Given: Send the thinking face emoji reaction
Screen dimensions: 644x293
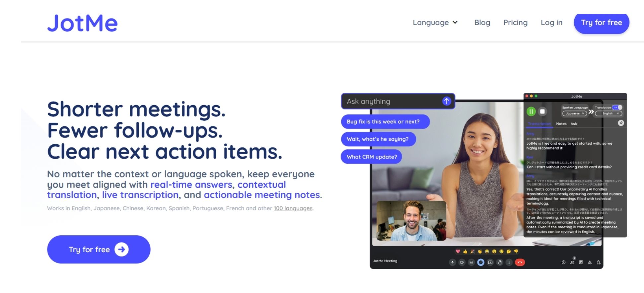Looking at the screenshot, I should 509,252.
